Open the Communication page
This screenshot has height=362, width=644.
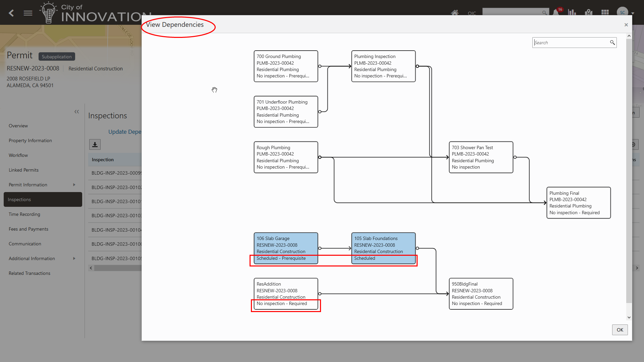(25, 244)
